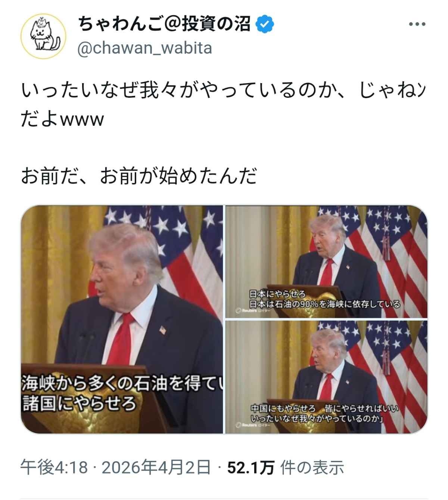The width and height of the screenshot is (448, 500).
Task: Select the first line of tweet text
Action: tap(223, 91)
